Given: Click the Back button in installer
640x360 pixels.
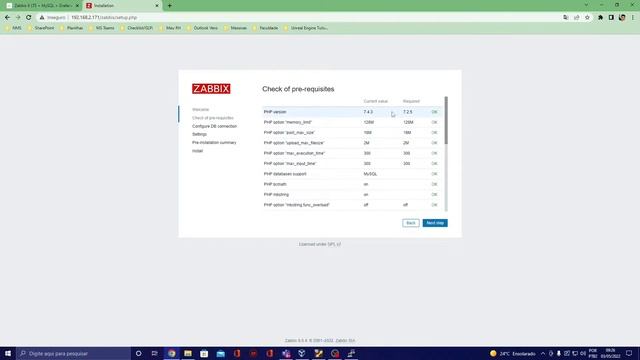Looking at the screenshot, I should pyautogui.click(x=411, y=223).
